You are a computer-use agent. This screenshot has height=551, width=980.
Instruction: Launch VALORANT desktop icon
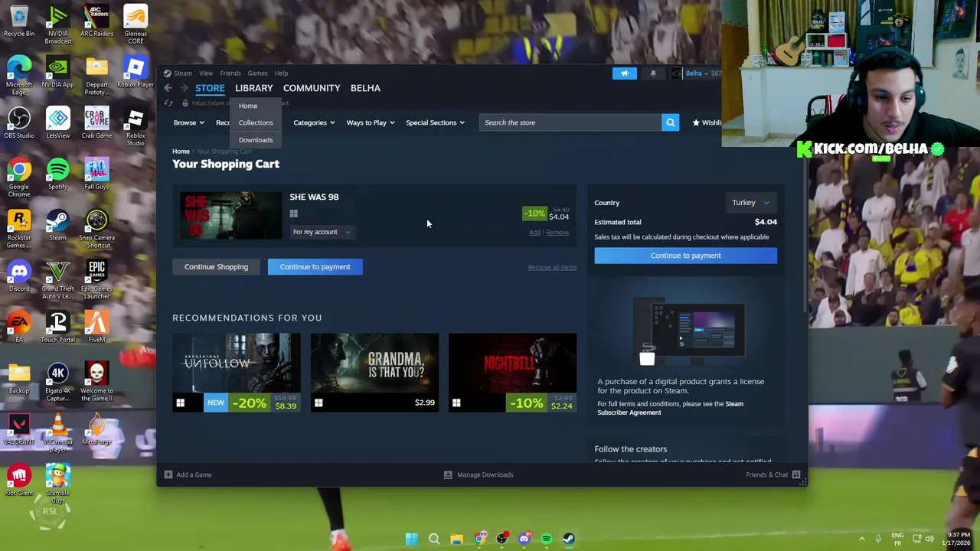pyautogui.click(x=19, y=430)
